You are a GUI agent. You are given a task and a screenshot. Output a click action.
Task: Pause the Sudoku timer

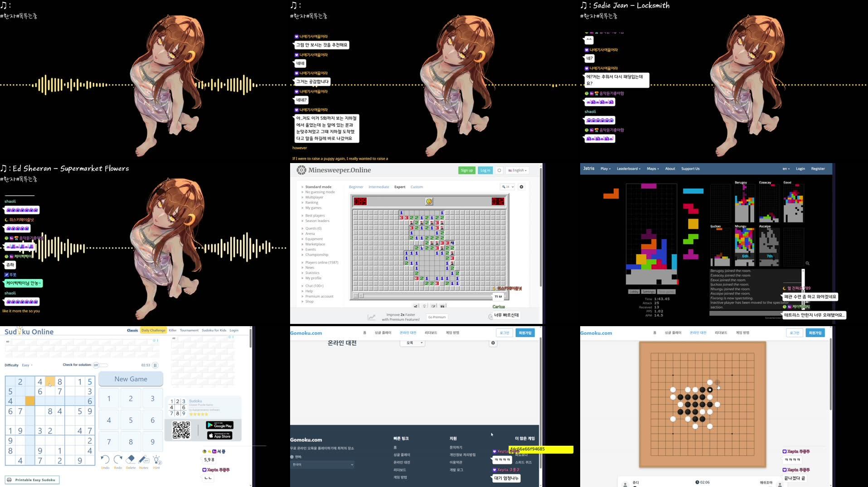tap(155, 365)
